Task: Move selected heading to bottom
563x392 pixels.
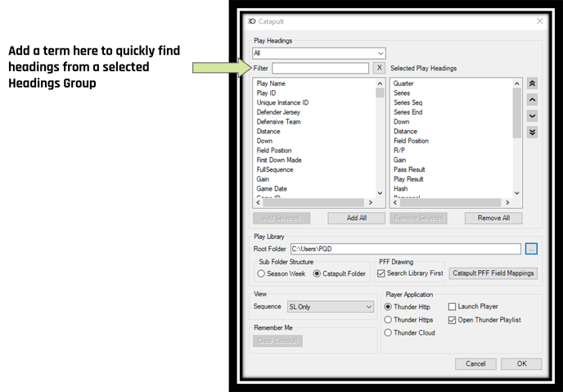Action: point(532,132)
